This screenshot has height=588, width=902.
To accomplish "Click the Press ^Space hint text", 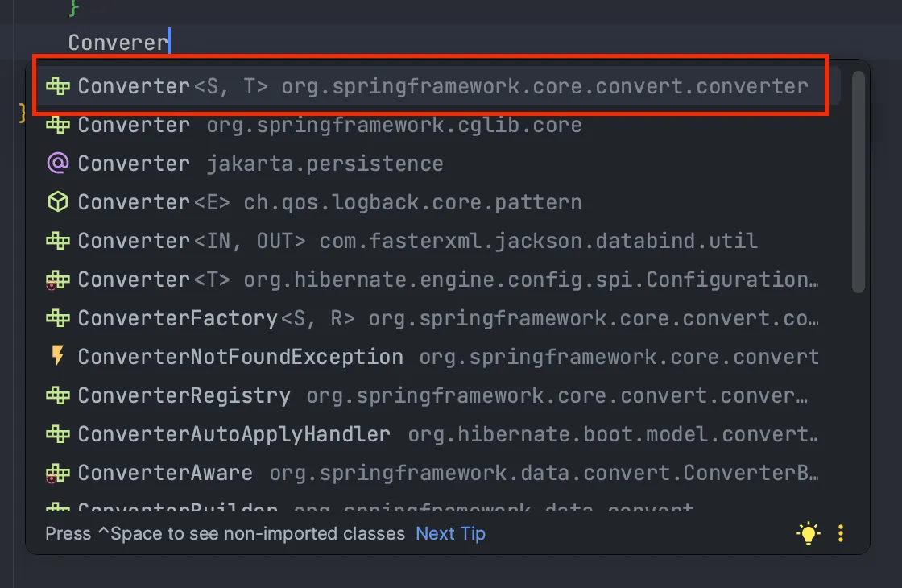I will [225, 533].
